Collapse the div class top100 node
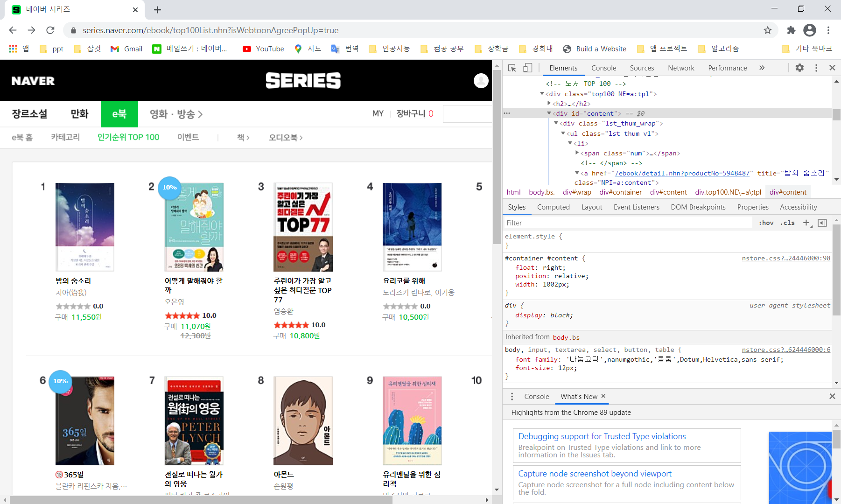841x504 pixels. (x=542, y=94)
